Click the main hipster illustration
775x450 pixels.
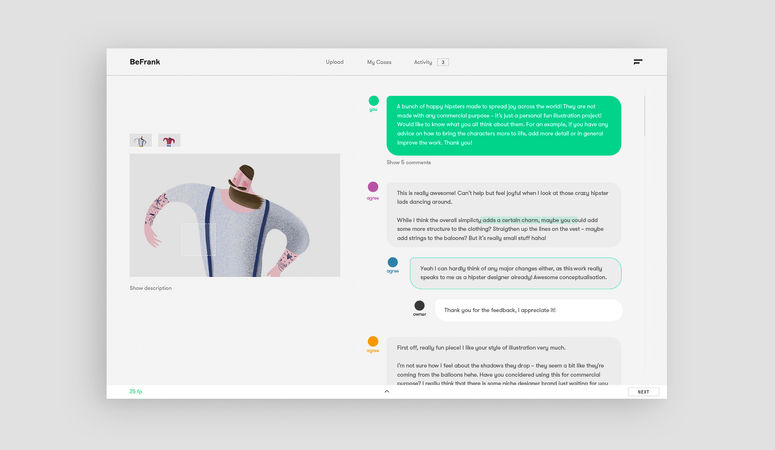click(235, 215)
